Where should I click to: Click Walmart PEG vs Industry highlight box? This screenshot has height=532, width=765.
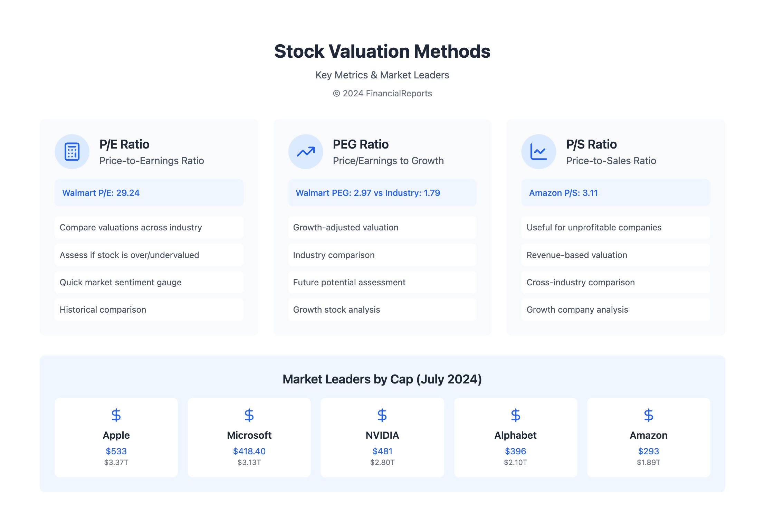(x=382, y=193)
